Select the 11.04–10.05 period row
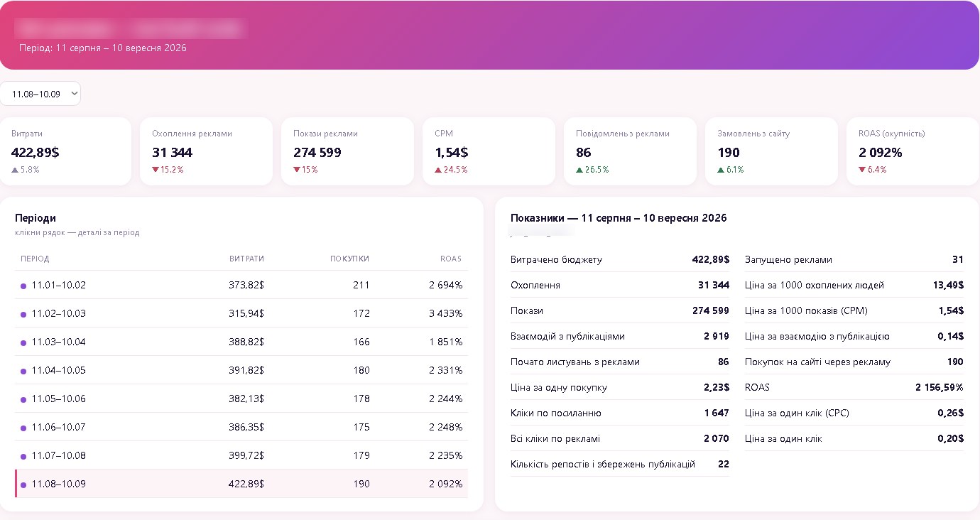This screenshot has width=980, height=520. click(241, 370)
